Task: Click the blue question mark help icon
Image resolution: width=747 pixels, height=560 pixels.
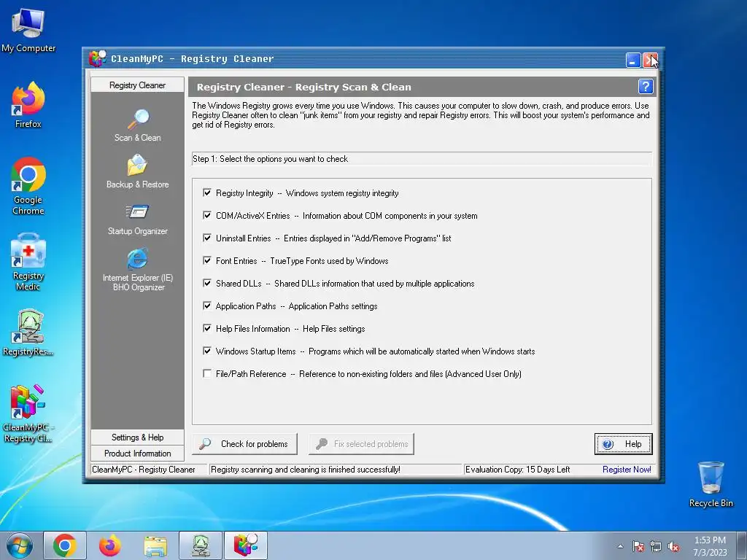Action: point(646,87)
